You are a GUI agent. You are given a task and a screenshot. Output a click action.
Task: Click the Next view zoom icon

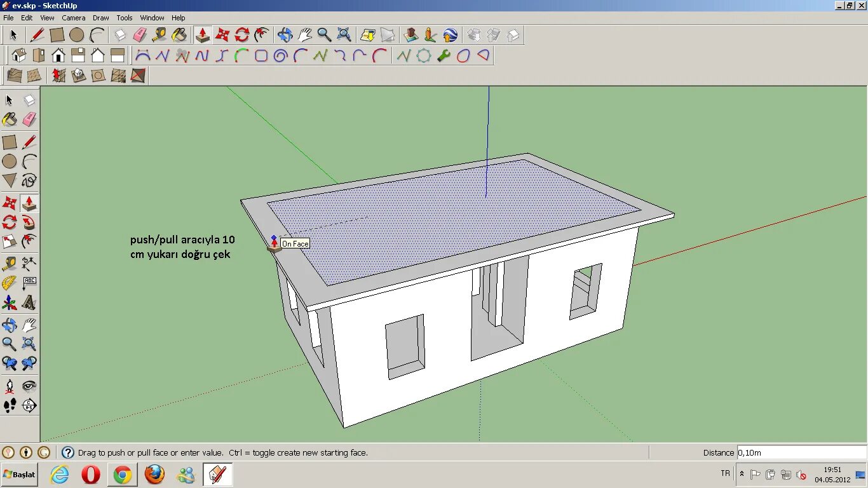[29, 363]
